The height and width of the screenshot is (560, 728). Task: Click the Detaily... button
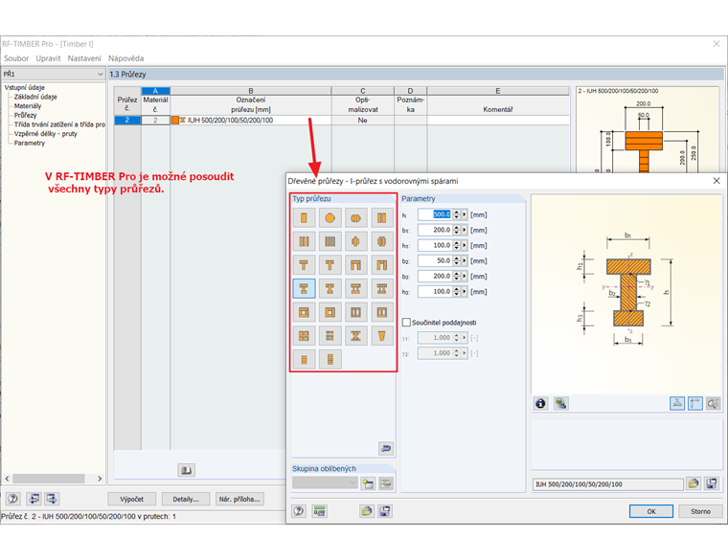point(186,500)
